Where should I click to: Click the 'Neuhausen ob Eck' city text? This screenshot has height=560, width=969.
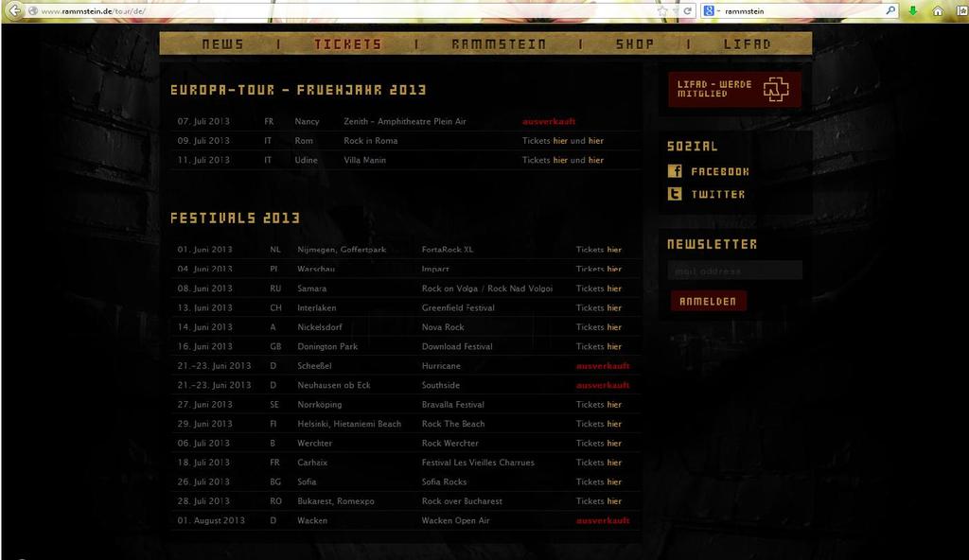coord(334,385)
